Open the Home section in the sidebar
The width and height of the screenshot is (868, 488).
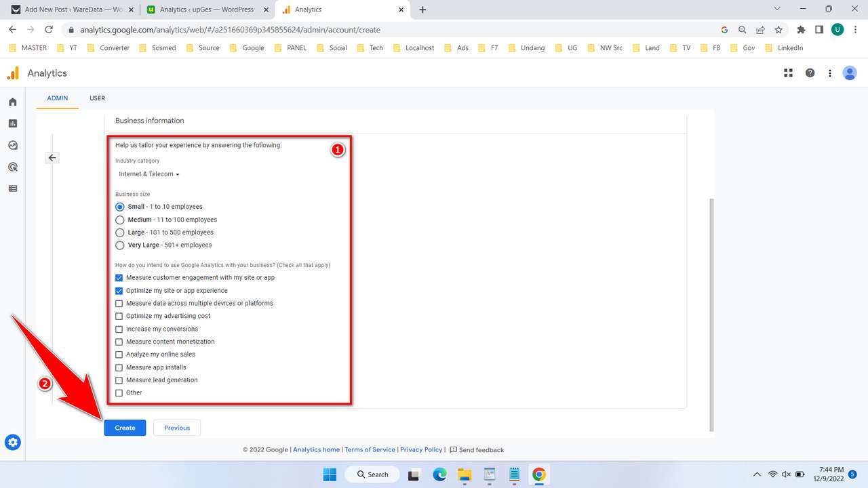[x=12, y=101]
